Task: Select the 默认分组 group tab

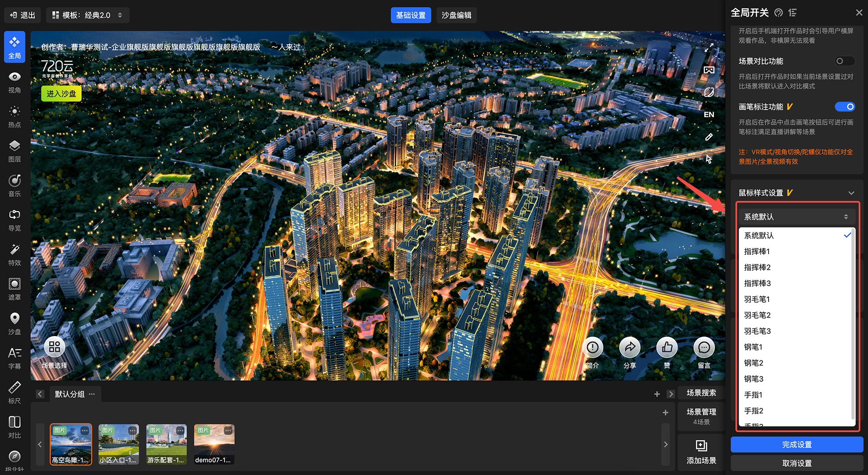Action: pyautogui.click(x=70, y=394)
